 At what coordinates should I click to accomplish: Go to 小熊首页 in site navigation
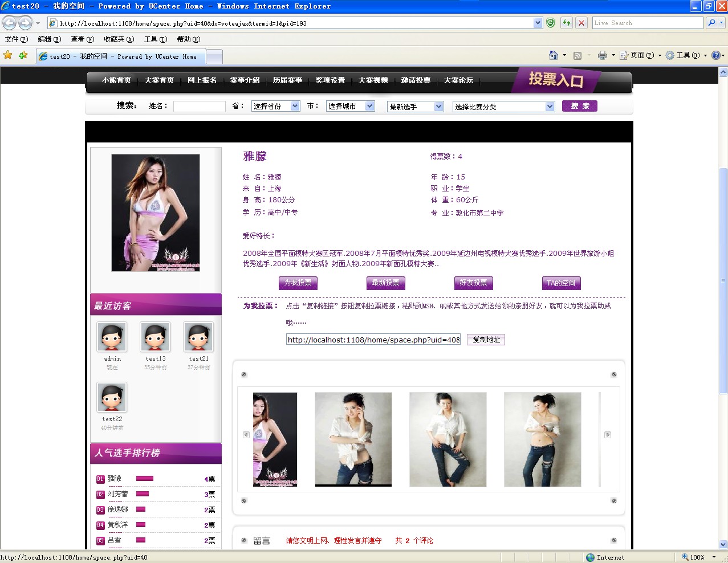[x=116, y=80]
